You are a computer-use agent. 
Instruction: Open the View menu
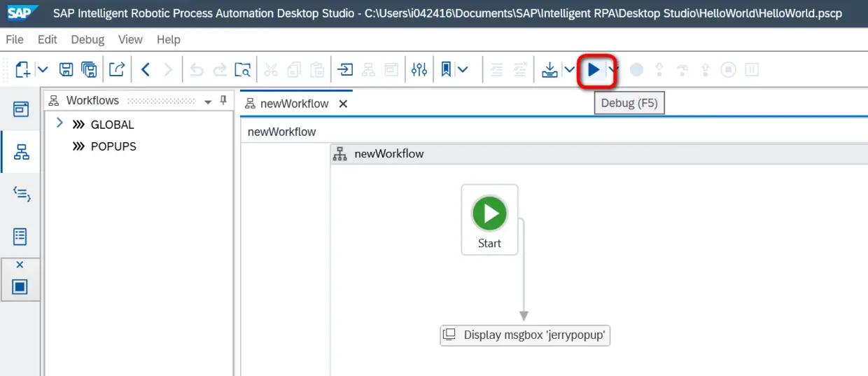pos(130,39)
